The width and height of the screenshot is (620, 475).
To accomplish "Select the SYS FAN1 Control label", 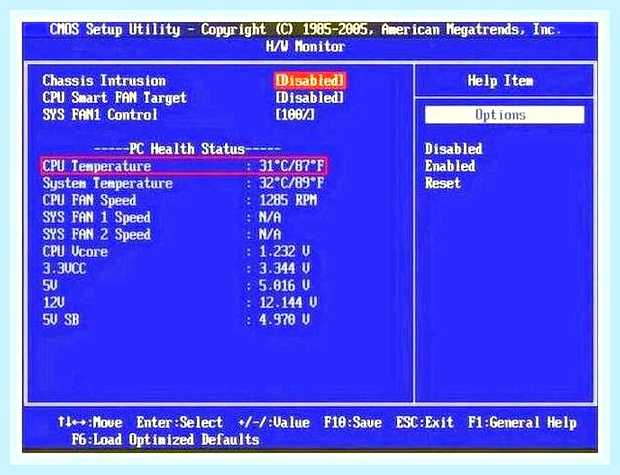I will [x=100, y=115].
